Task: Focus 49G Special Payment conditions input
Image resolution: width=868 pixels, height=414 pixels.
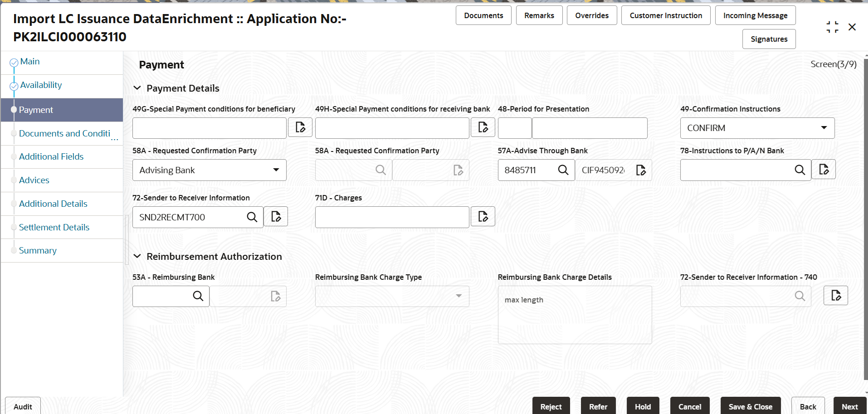Action: tap(210, 128)
